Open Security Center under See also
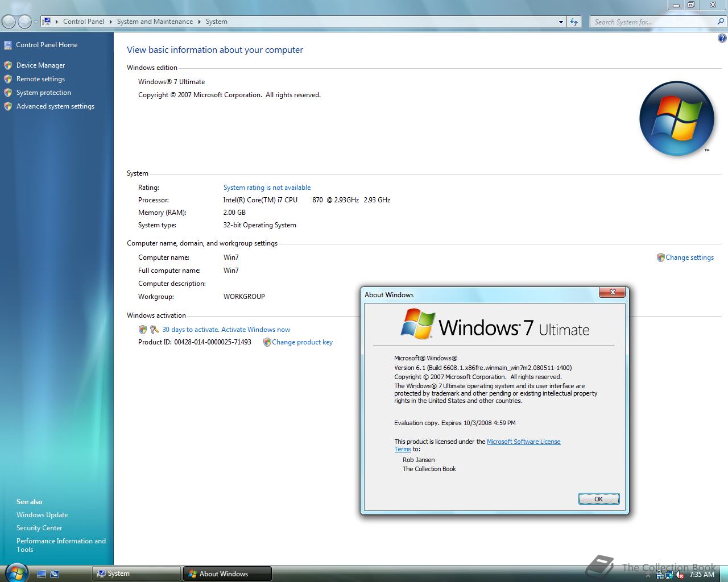Viewport: 728px width, 582px height. 39,528
